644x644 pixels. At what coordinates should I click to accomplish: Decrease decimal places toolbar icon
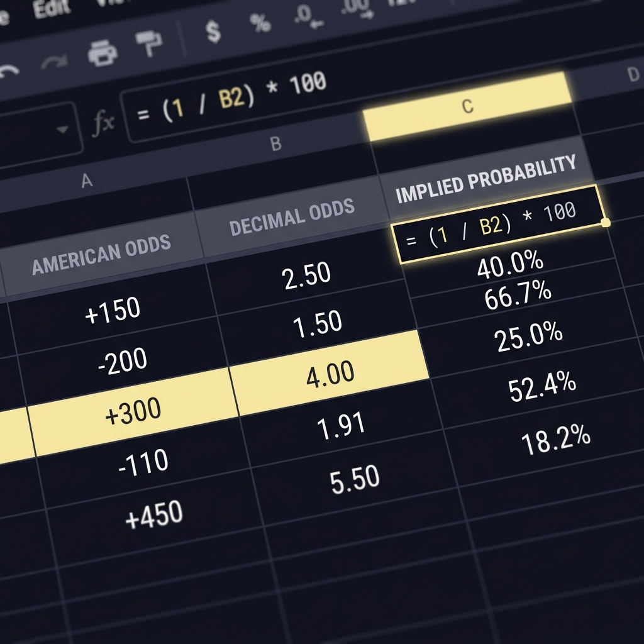(308, 17)
